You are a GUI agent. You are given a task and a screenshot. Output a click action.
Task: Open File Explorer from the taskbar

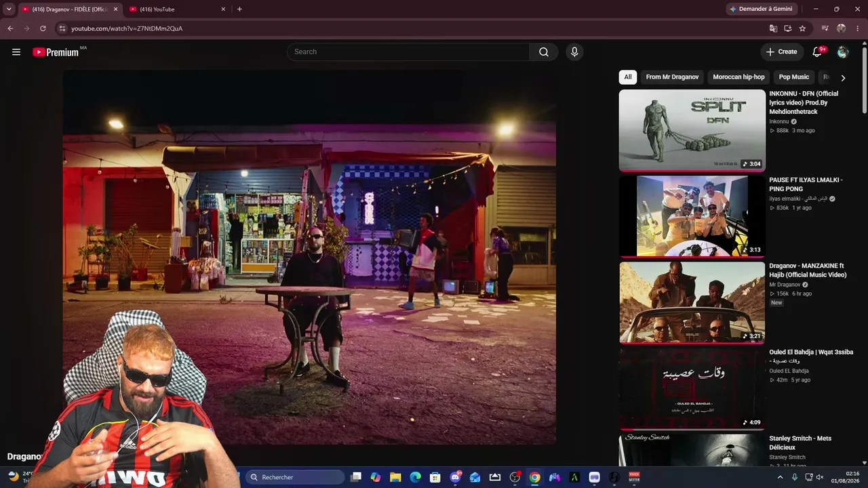pyautogui.click(x=395, y=477)
